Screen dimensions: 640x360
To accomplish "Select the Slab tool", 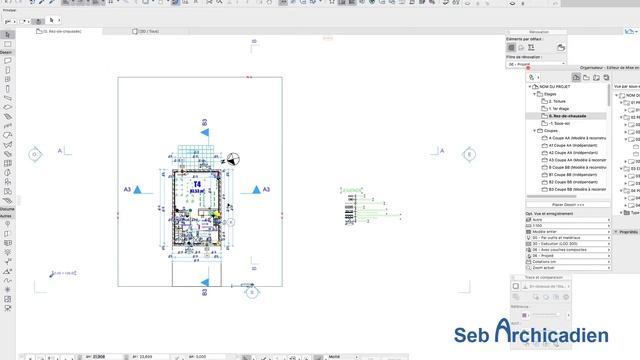I will click(7, 107).
